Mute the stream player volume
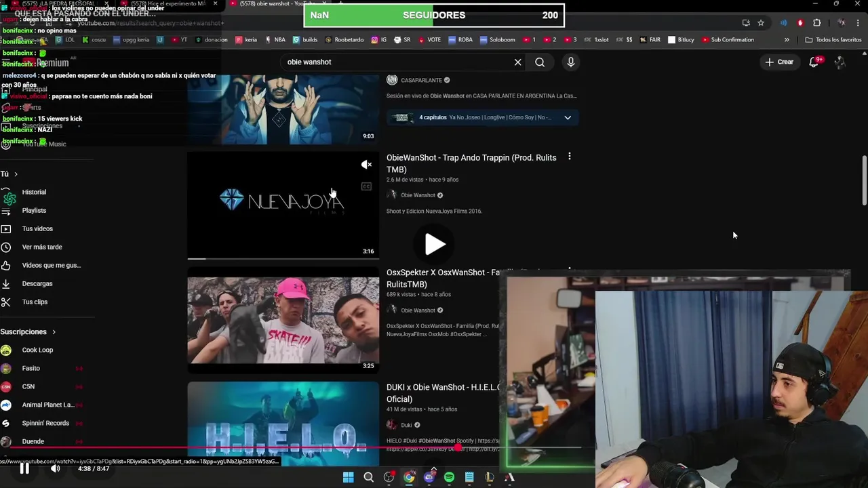The image size is (868, 488). 56,468
